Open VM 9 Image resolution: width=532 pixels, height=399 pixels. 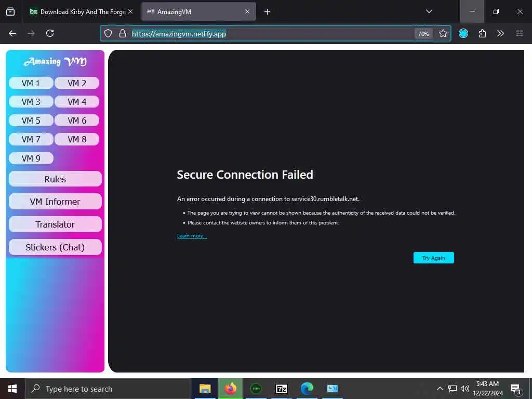click(31, 158)
